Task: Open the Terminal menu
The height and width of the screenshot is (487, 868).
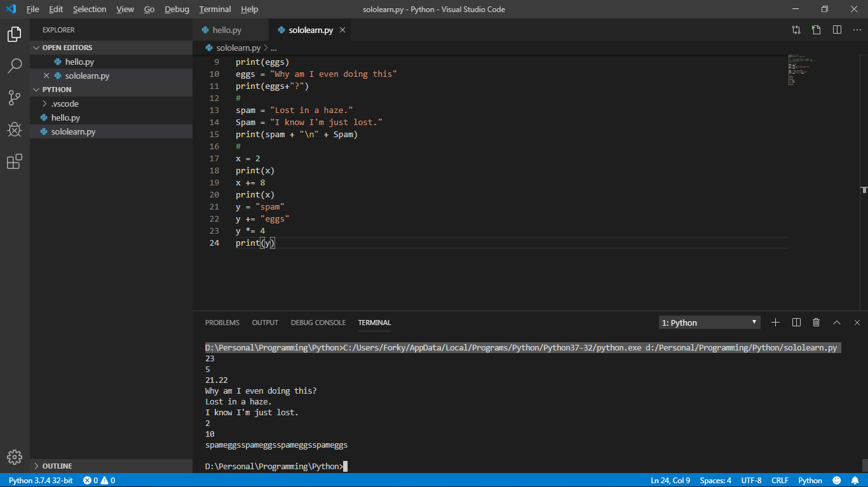Action: click(215, 9)
